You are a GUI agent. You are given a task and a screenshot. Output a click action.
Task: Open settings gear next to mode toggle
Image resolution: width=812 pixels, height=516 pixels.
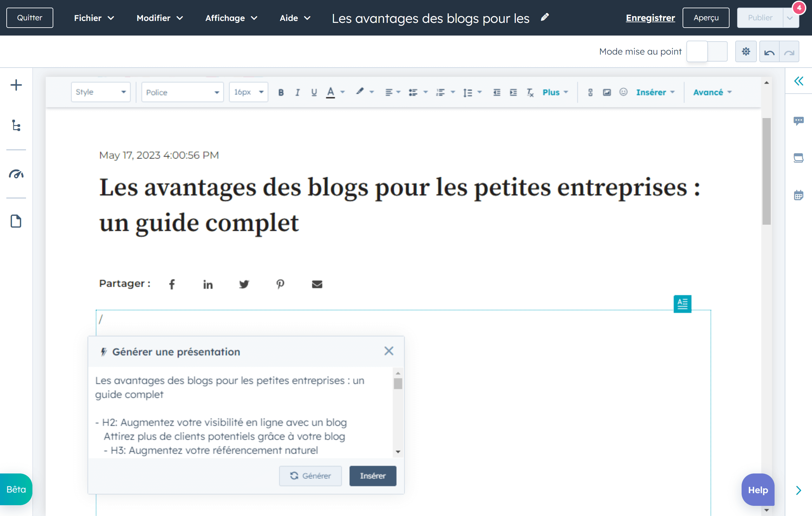pos(746,52)
